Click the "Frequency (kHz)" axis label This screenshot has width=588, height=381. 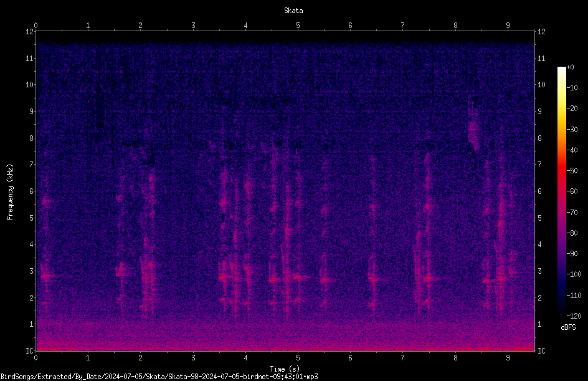click(10, 192)
